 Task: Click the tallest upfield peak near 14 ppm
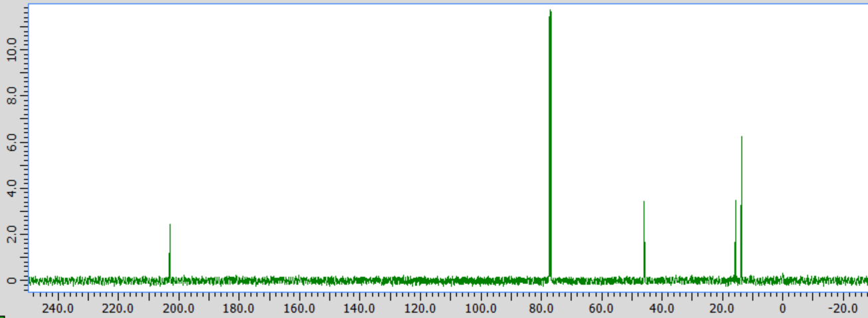[741, 207]
